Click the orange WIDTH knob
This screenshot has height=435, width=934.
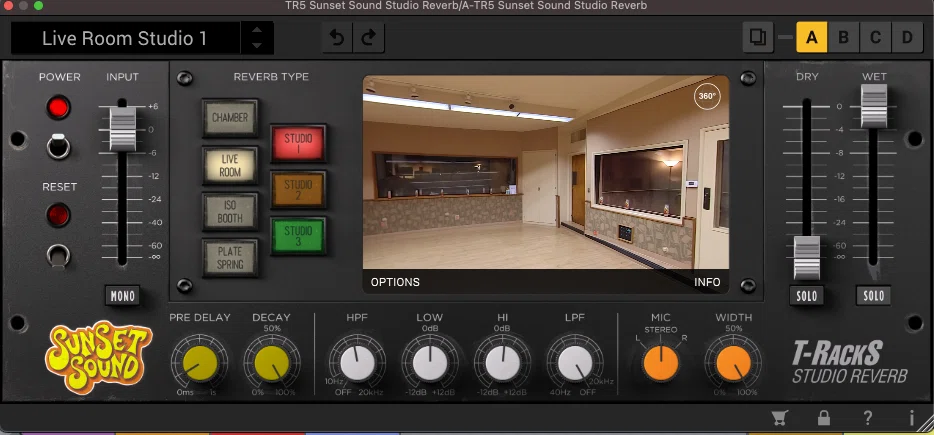tap(733, 363)
